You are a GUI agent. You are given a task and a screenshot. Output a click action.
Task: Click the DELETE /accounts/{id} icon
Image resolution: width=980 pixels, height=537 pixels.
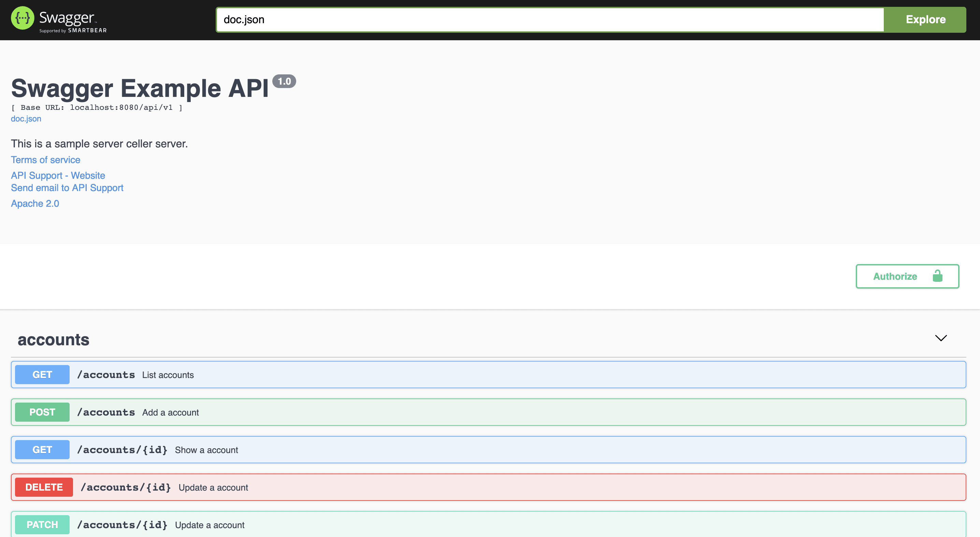[x=43, y=487]
